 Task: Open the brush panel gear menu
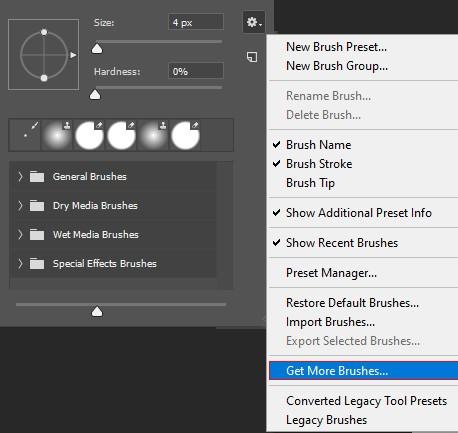pos(254,22)
